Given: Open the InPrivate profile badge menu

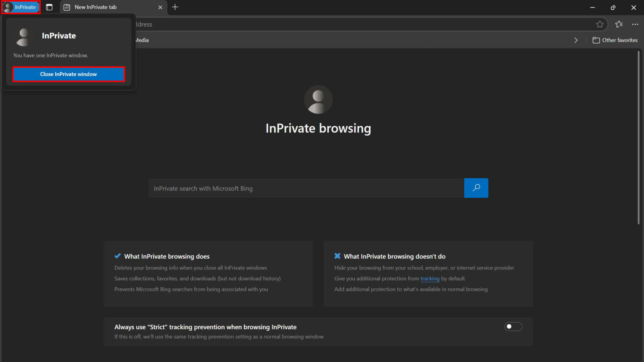Looking at the screenshot, I should 20,7.
